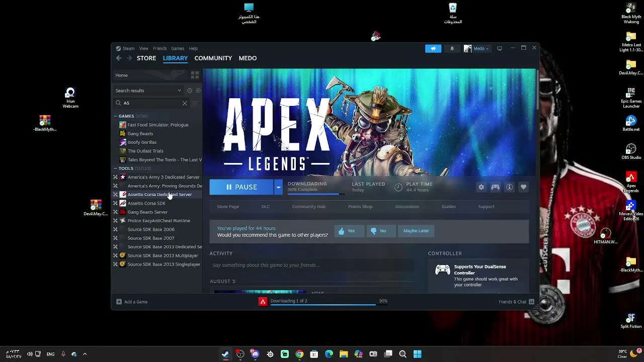Show game info icon
Viewport: 644px width, 362px height.
click(x=510, y=187)
